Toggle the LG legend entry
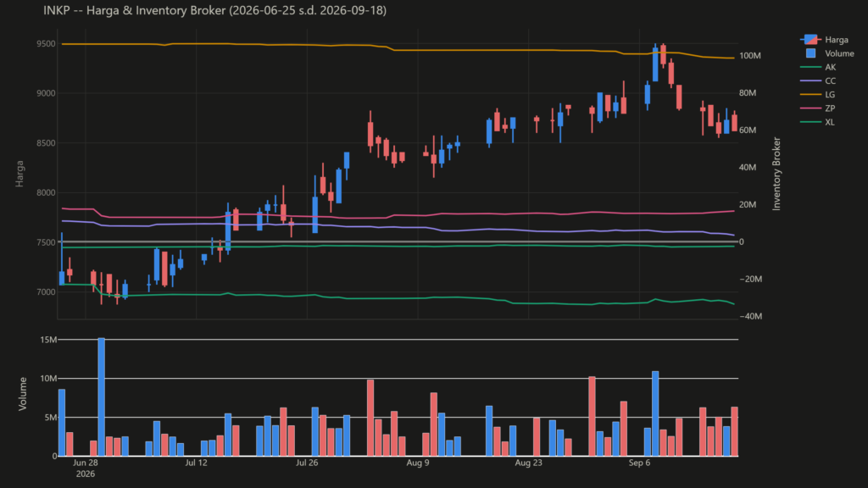Screen dimensions: 868x488 (818, 95)
